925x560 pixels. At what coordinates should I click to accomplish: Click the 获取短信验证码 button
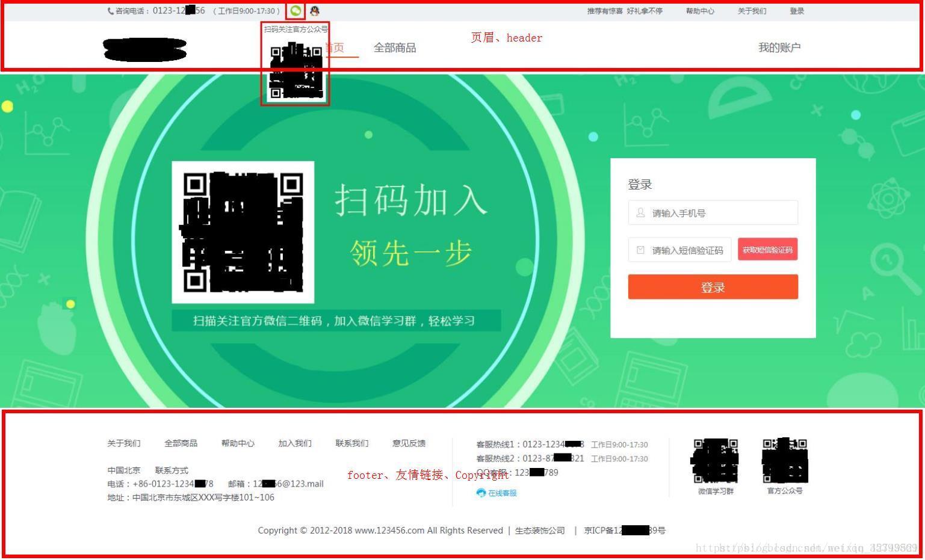coord(768,250)
